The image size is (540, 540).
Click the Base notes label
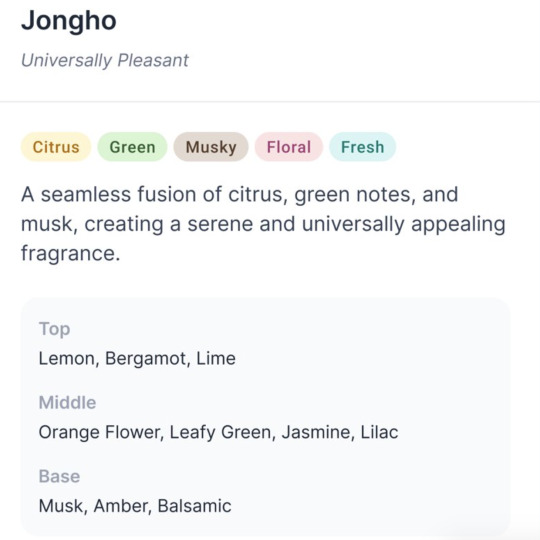[59, 477]
